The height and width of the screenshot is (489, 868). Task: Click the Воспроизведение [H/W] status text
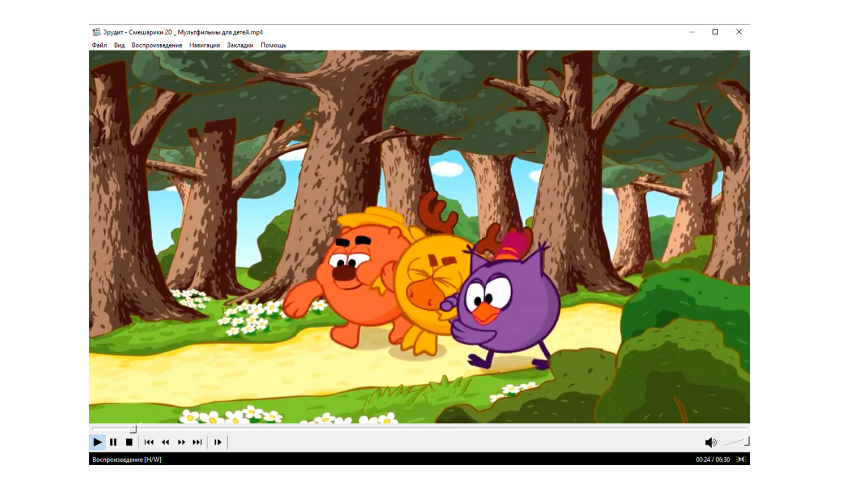(127, 460)
